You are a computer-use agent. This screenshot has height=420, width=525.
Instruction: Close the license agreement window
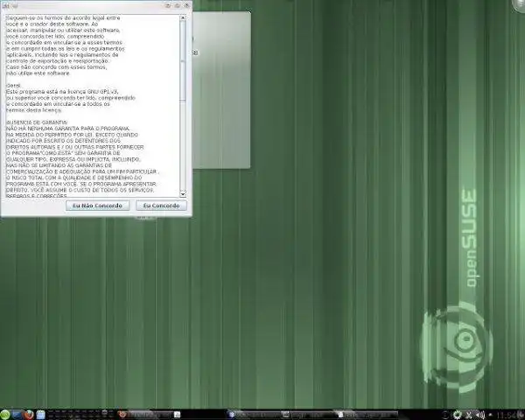[x=186, y=5]
